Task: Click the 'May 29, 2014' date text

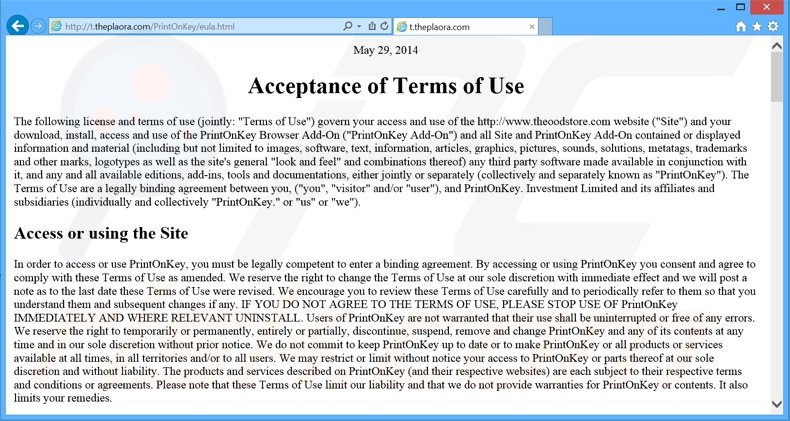Action: coord(385,50)
